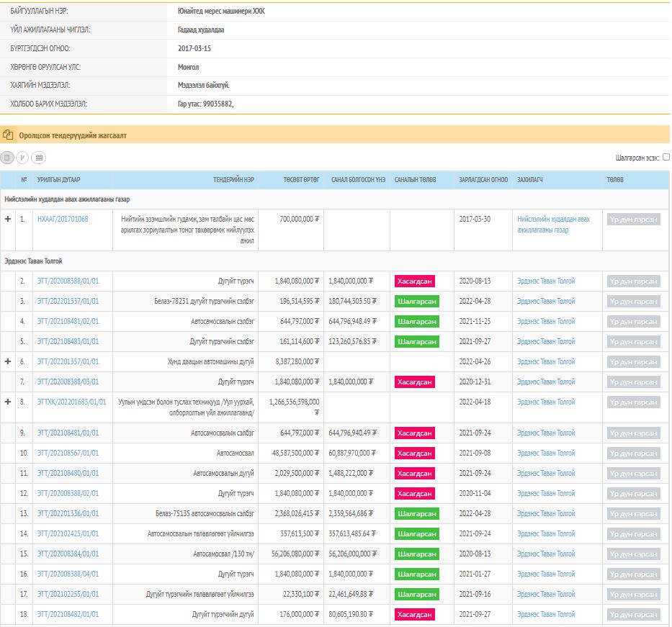This screenshot has width=672, height=627.
Task: Expand row 8 tender details
Action: [8, 402]
